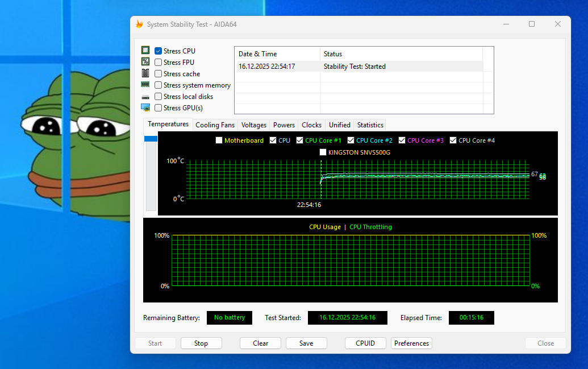Click the AIDA64 flame icon in title bar
Screen dimensions: 588x369
[140, 24]
